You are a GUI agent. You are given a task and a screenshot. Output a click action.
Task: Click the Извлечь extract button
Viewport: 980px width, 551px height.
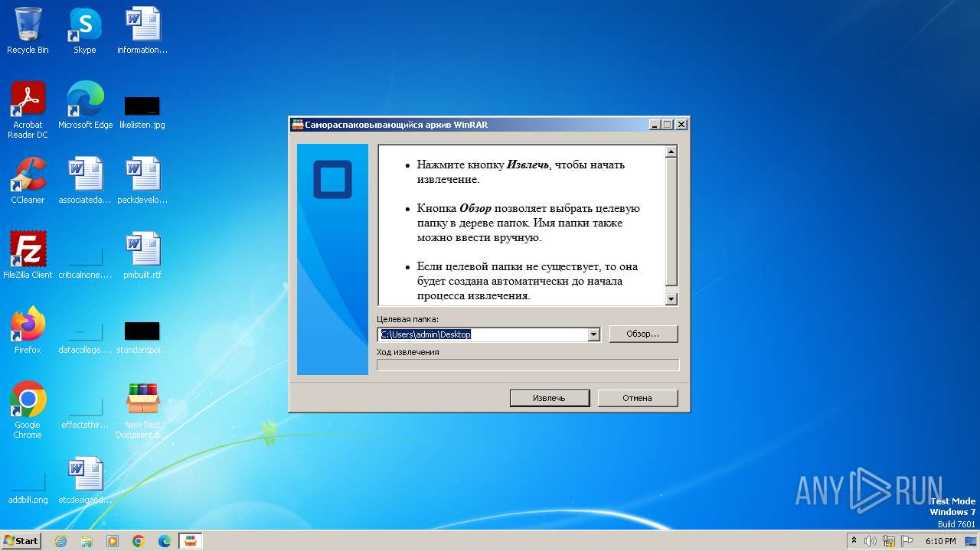pos(549,398)
